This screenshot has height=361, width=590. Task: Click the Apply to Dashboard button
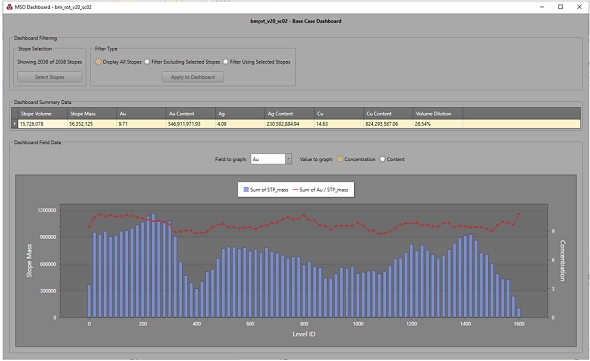[193, 77]
